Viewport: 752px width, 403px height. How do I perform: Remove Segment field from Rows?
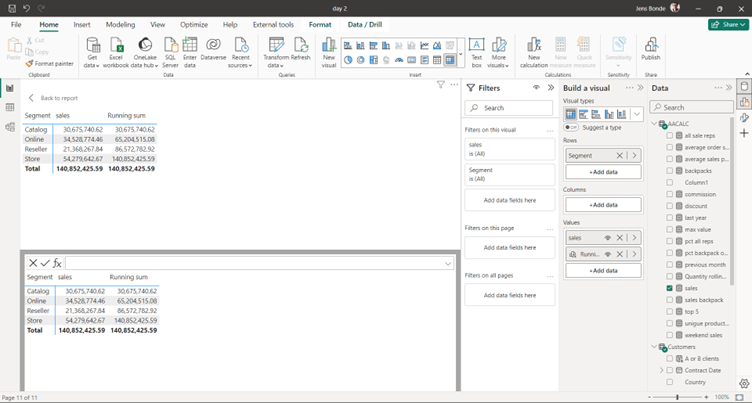click(620, 155)
